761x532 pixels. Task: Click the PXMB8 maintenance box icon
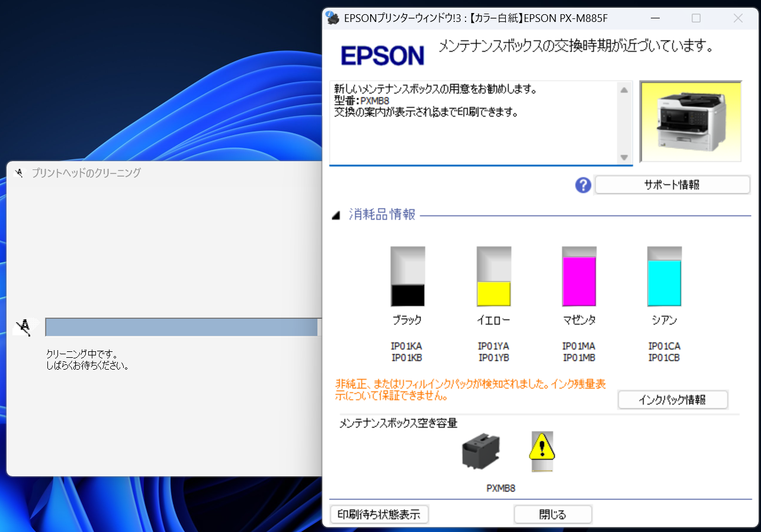(x=481, y=451)
